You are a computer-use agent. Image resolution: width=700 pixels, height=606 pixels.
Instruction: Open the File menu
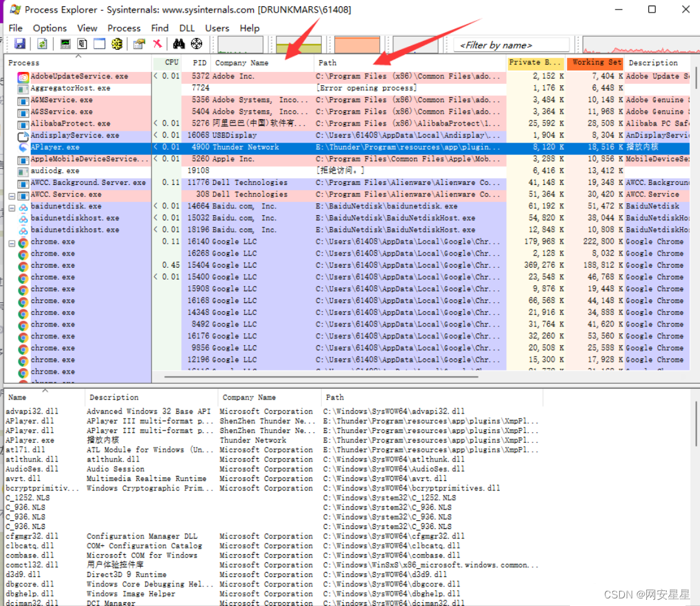pyautogui.click(x=16, y=28)
